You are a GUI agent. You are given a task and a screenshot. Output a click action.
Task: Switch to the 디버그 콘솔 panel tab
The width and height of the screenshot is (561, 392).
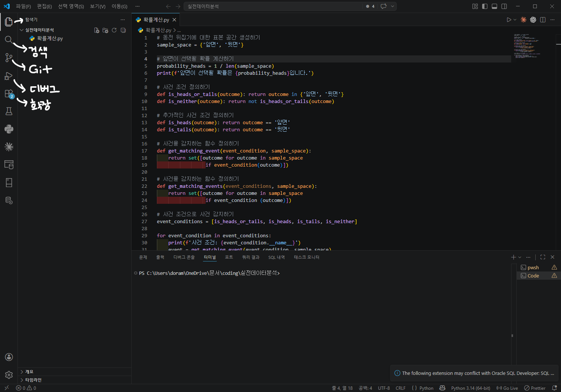click(184, 257)
